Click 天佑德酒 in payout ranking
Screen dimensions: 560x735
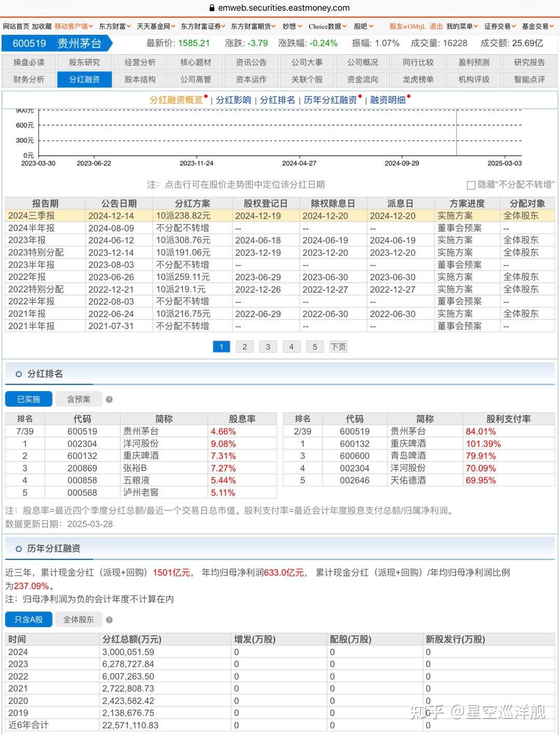click(x=408, y=480)
